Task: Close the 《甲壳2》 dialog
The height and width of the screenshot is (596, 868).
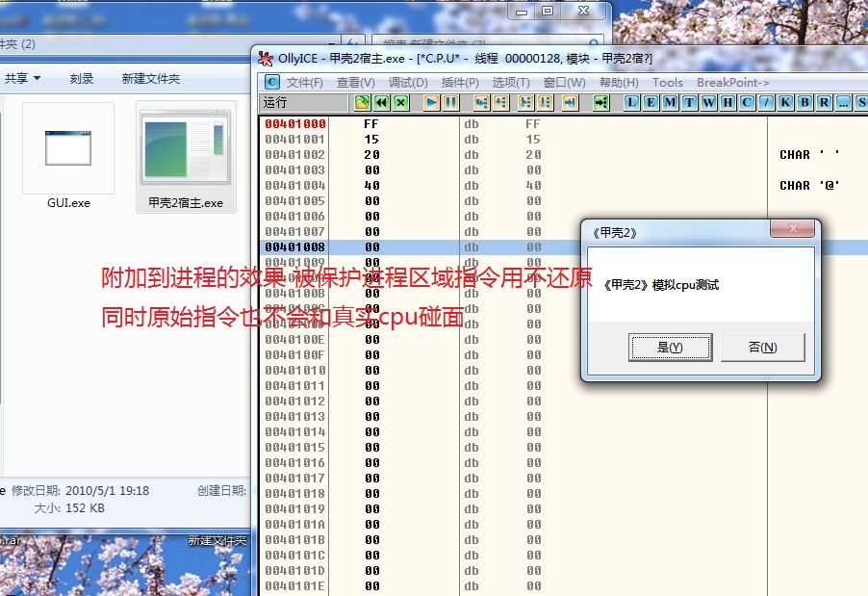Action: [792, 228]
